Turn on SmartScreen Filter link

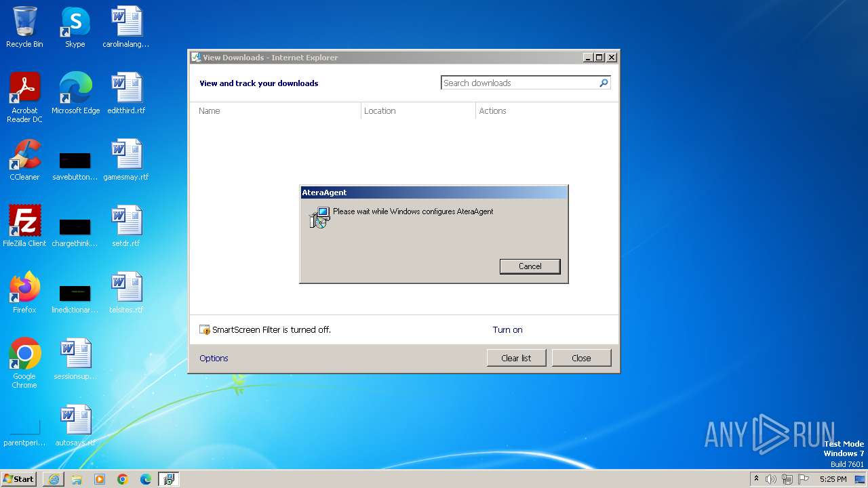point(507,330)
